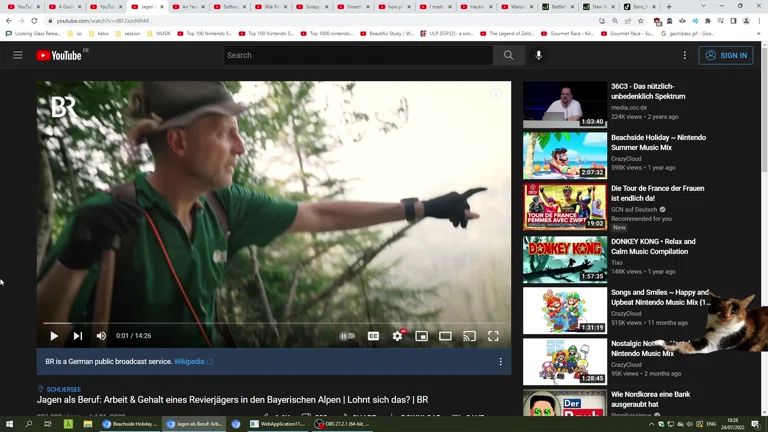Skip to next video in player
The width and height of the screenshot is (768, 432).
tap(78, 337)
